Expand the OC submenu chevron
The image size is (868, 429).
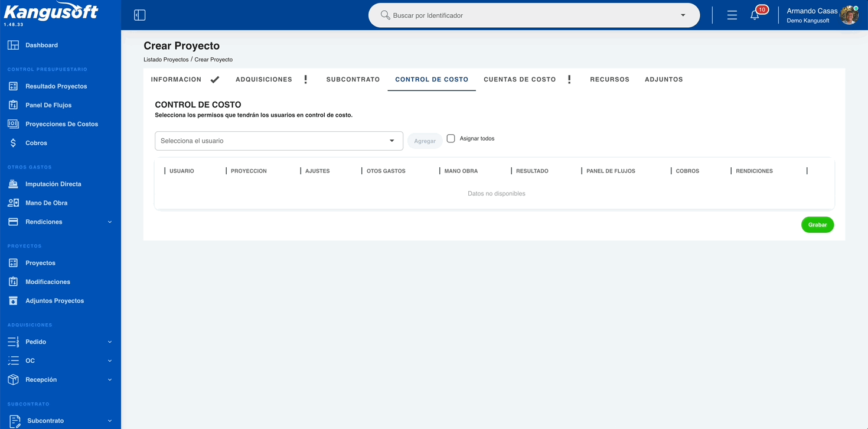pyautogui.click(x=110, y=361)
